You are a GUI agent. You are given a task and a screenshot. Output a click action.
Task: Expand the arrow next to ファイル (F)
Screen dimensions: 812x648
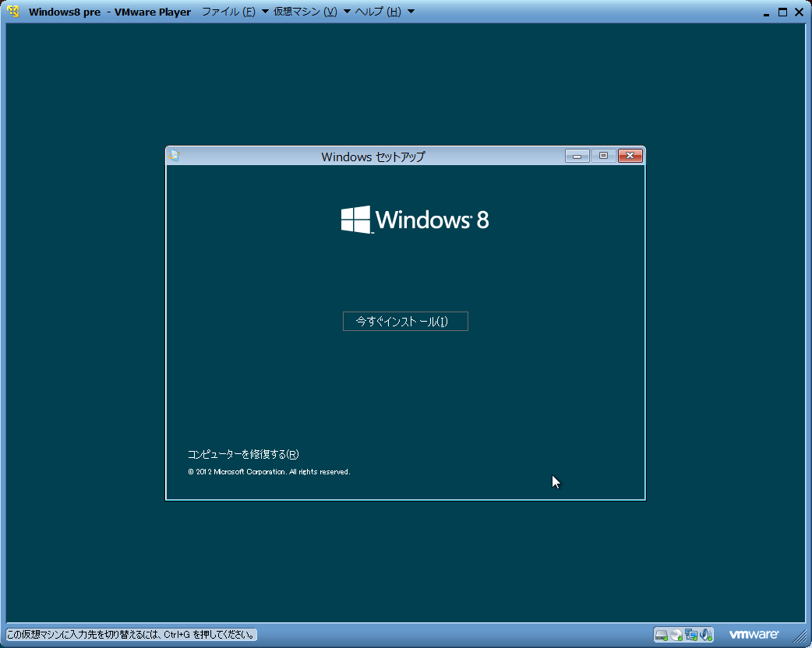coord(265,12)
